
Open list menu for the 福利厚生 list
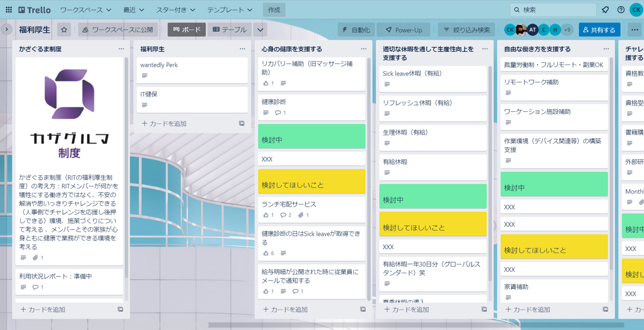click(x=242, y=49)
